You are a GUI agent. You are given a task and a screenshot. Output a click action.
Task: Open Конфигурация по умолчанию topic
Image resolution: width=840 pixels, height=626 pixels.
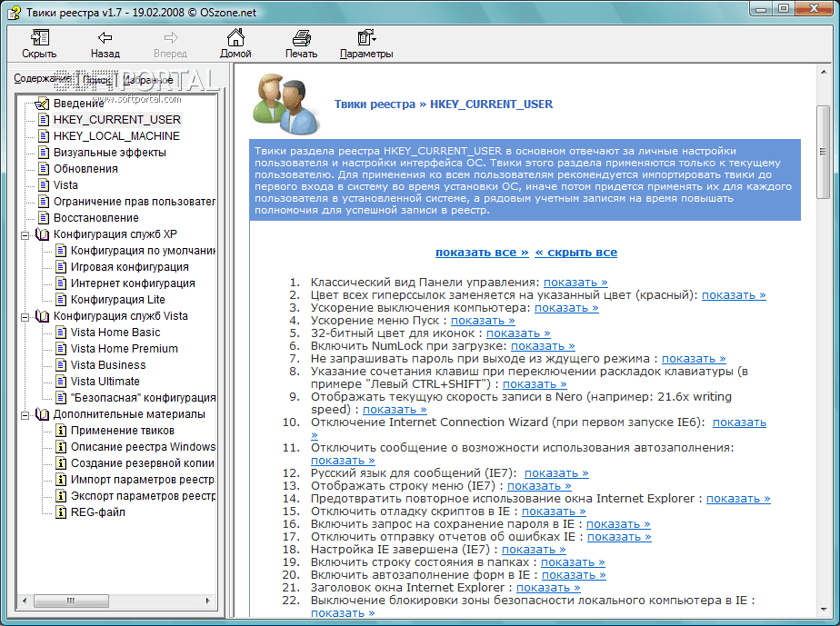143,251
